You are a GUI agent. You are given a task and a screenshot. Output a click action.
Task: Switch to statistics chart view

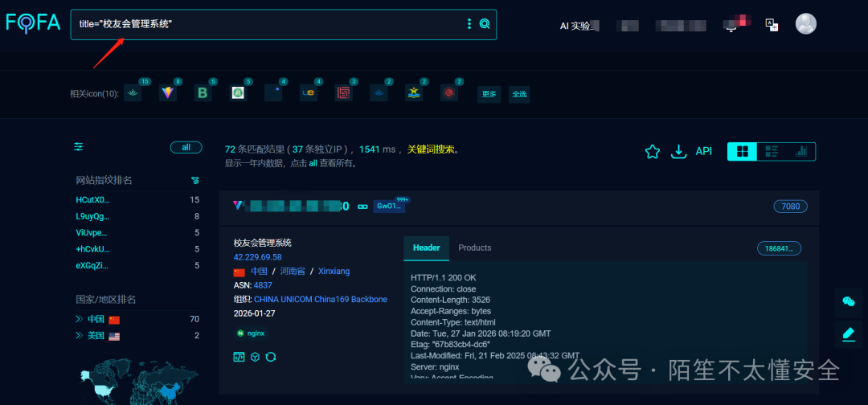tap(800, 152)
